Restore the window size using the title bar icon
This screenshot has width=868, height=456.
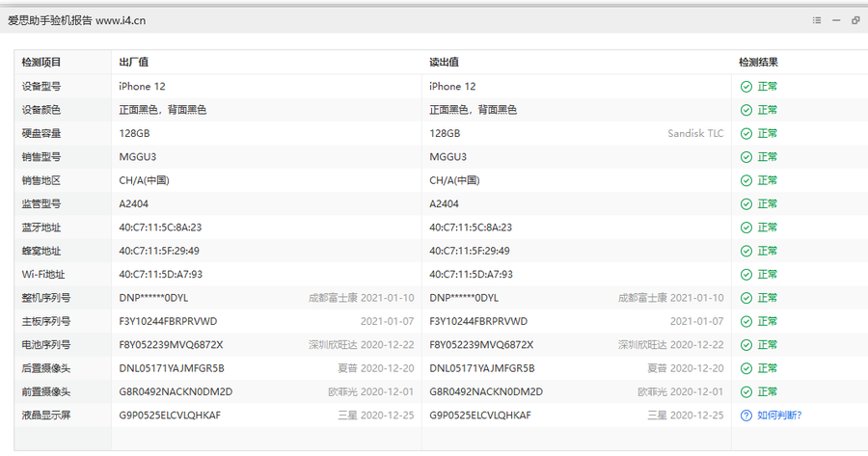[x=855, y=20]
